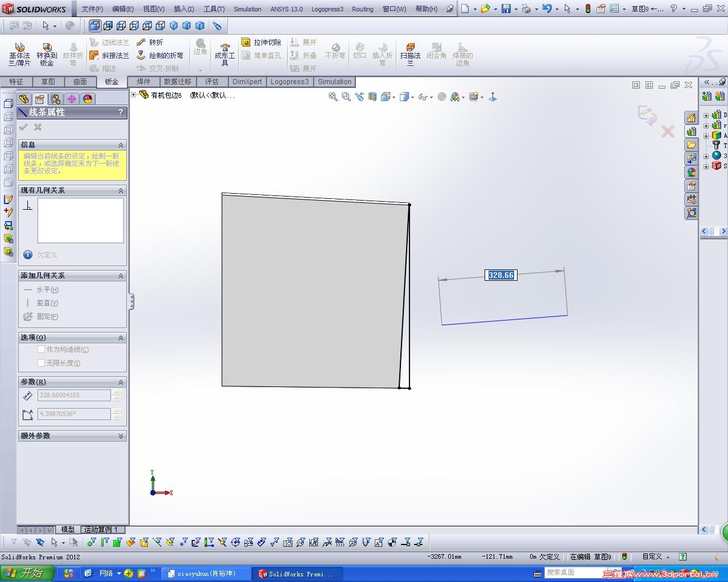Check the 无限长度 infinite length checkbox
The image size is (728, 582).
[x=41, y=363]
